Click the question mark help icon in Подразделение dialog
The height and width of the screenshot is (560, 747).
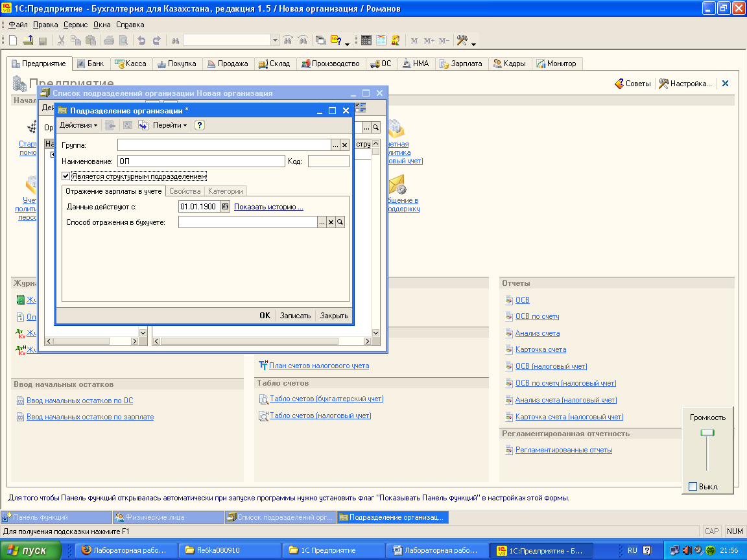tap(200, 125)
